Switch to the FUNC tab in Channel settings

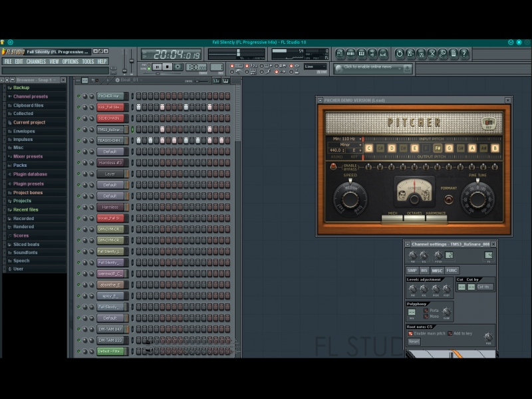click(x=452, y=271)
